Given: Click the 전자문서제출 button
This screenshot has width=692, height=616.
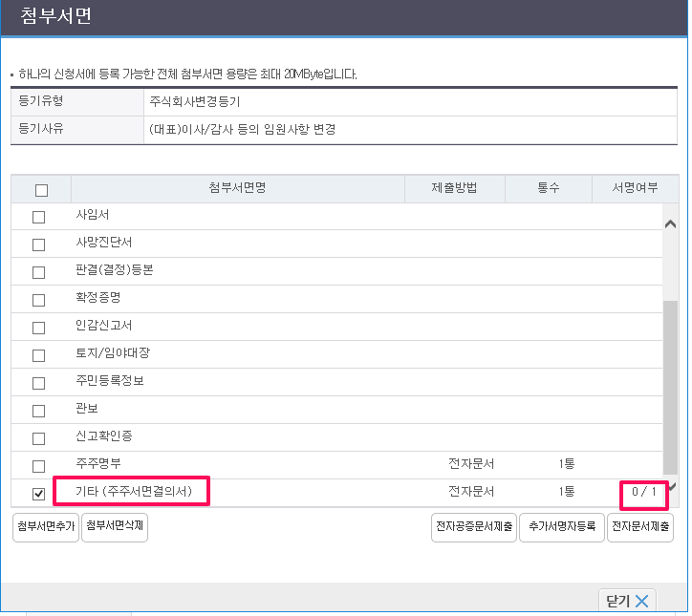Looking at the screenshot, I should pyautogui.click(x=640, y=527).
